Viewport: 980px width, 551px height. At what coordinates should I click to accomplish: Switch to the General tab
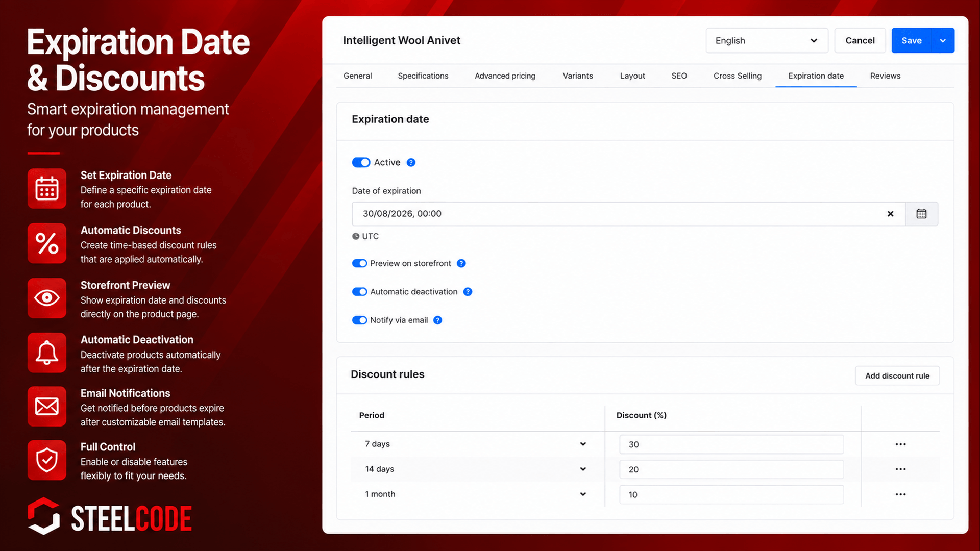click(x=357, y=76)
